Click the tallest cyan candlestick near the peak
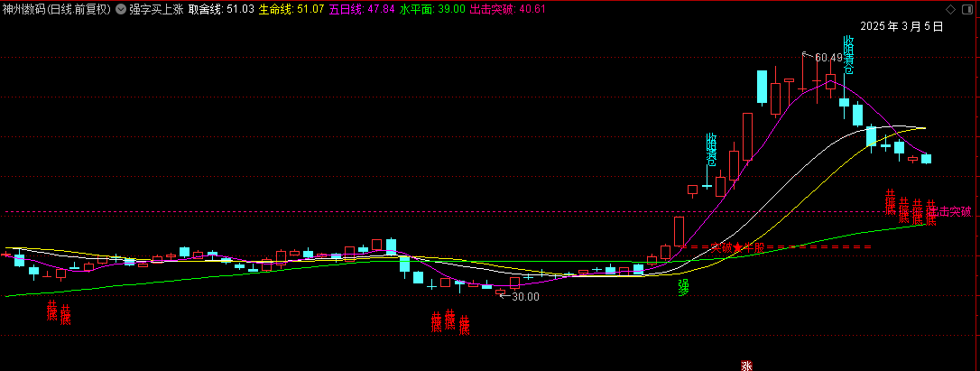Viewport: 980px width, 371px height. coord(762,87)
